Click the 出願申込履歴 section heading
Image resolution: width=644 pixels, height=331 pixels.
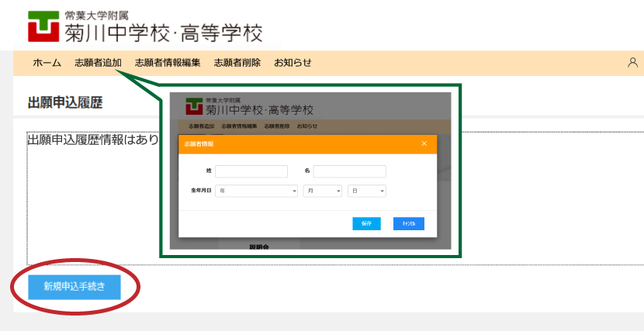[65, 102]
